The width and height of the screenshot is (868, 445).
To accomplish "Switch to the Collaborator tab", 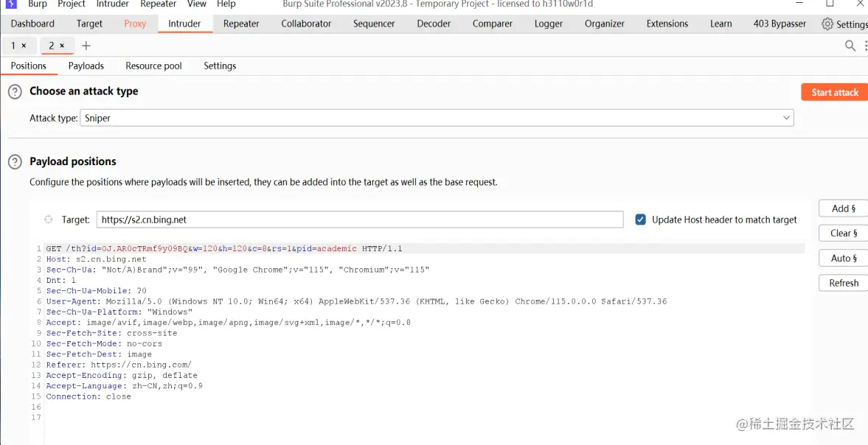I will point(306,24).
